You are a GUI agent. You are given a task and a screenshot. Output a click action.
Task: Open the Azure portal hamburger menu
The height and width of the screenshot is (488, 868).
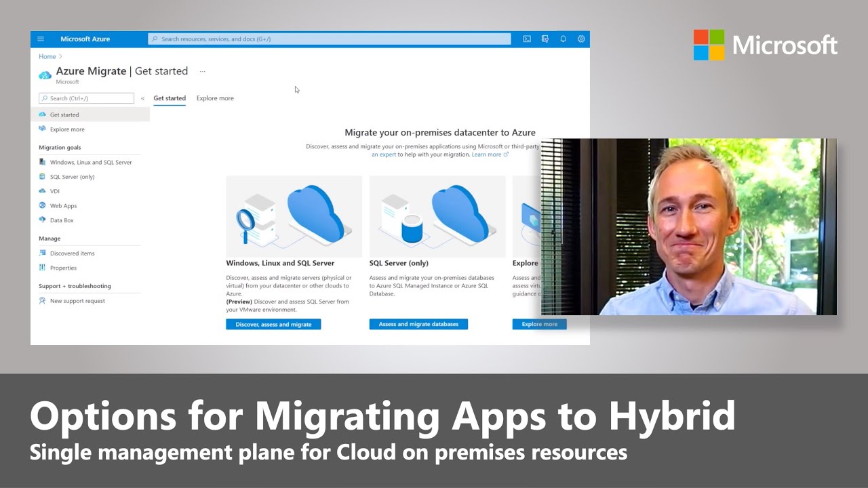(41, 39)
